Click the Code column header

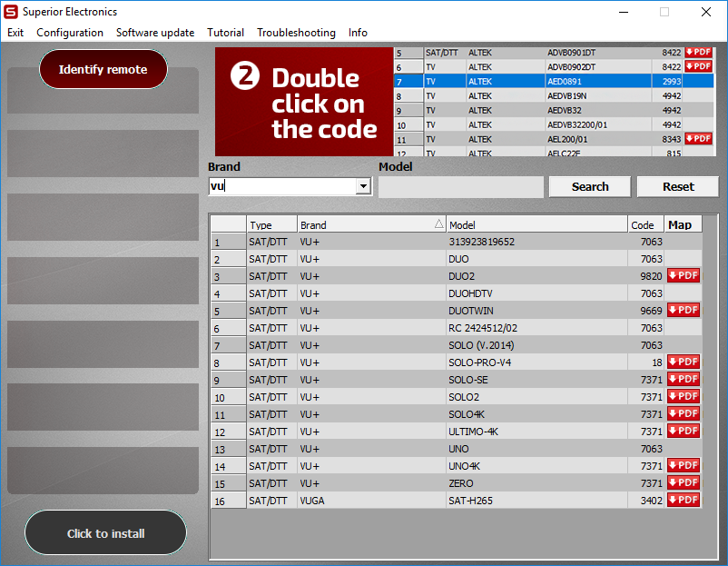pyautogui.click(x=645, y=225)
